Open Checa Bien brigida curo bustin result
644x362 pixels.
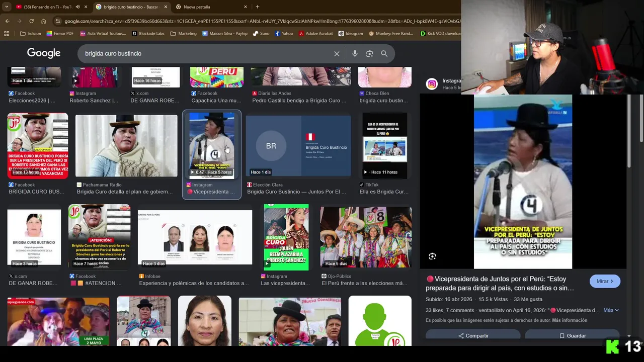point(384,101)
